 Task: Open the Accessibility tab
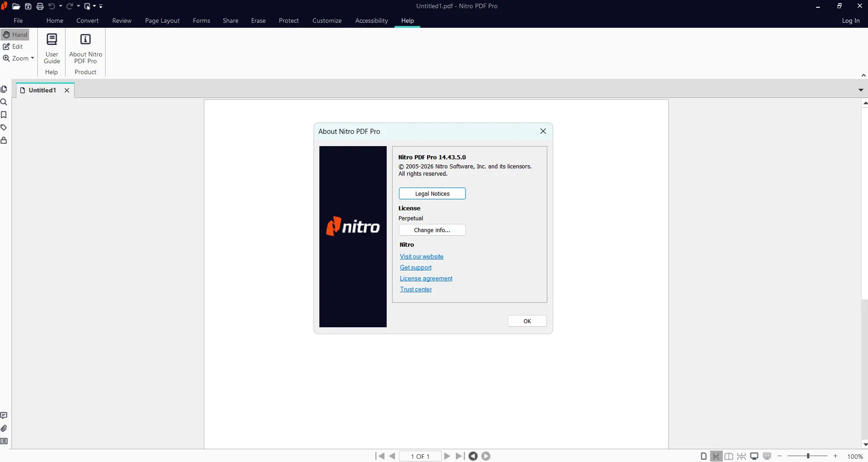coord(372,20)
